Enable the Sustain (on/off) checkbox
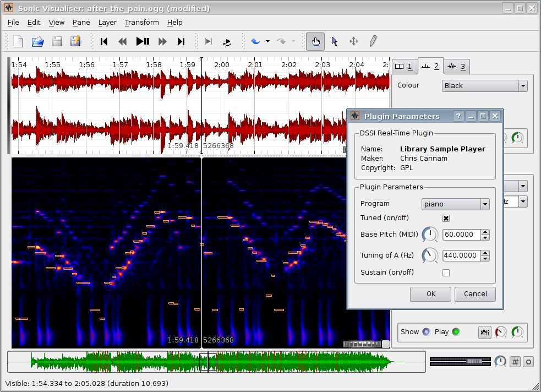541x392 pixels. (x=446, y=273)
